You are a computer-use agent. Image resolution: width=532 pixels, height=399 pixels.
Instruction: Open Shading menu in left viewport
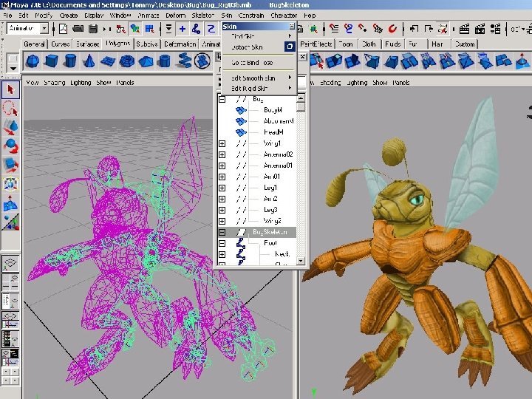pos(54,83)
